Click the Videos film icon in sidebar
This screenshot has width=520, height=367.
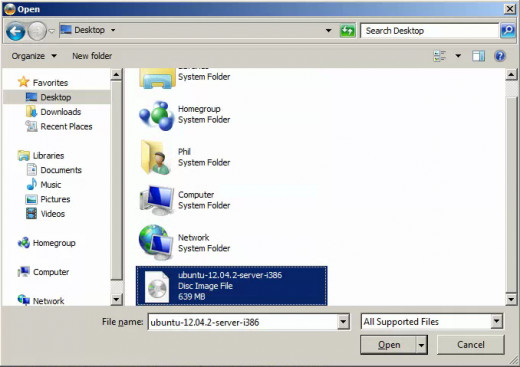point(31,214)
